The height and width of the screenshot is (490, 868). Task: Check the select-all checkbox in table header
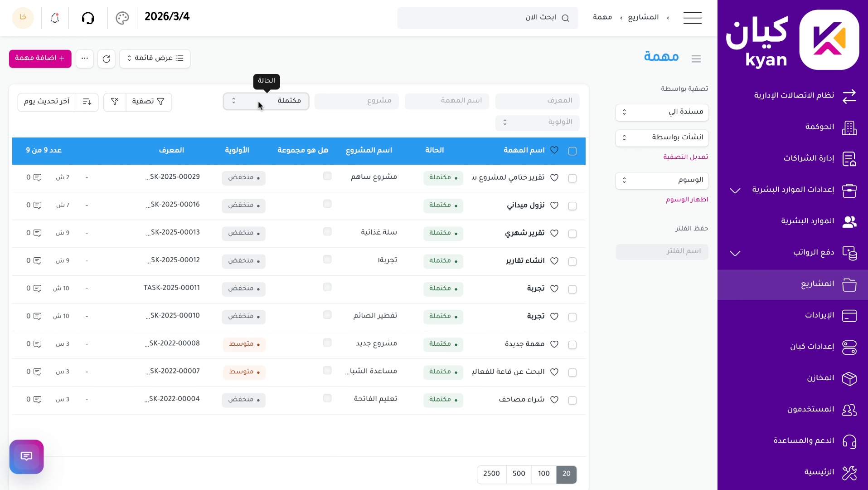click(572, 150)
